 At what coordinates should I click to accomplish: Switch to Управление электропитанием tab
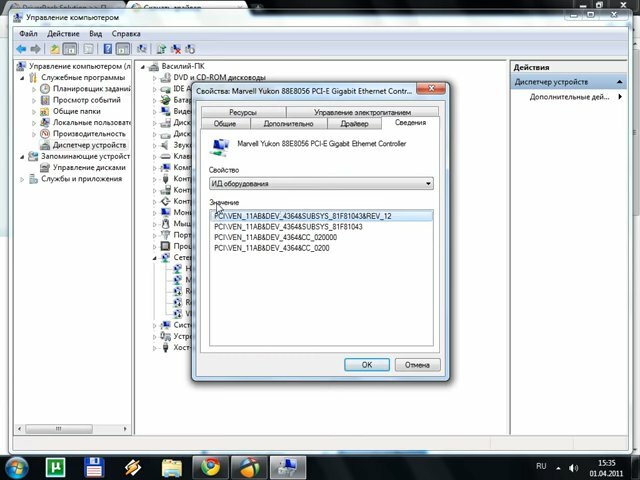point(362,112)
